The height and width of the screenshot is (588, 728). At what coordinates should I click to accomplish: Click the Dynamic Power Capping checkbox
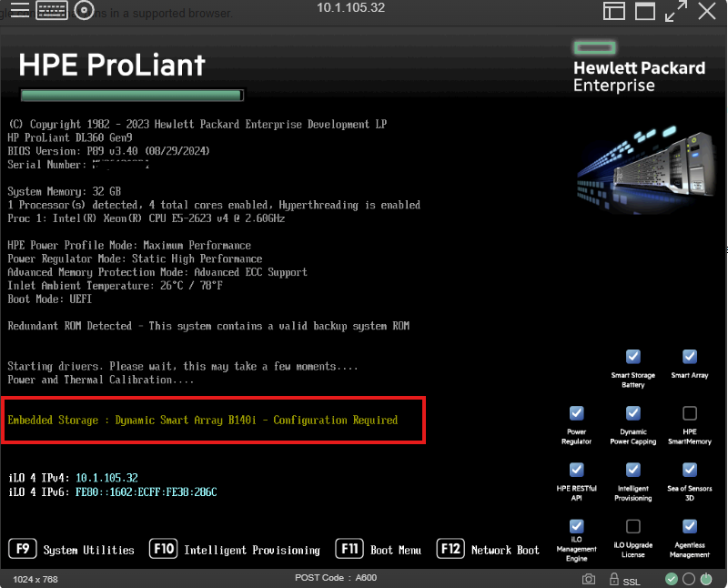point(633,413)
